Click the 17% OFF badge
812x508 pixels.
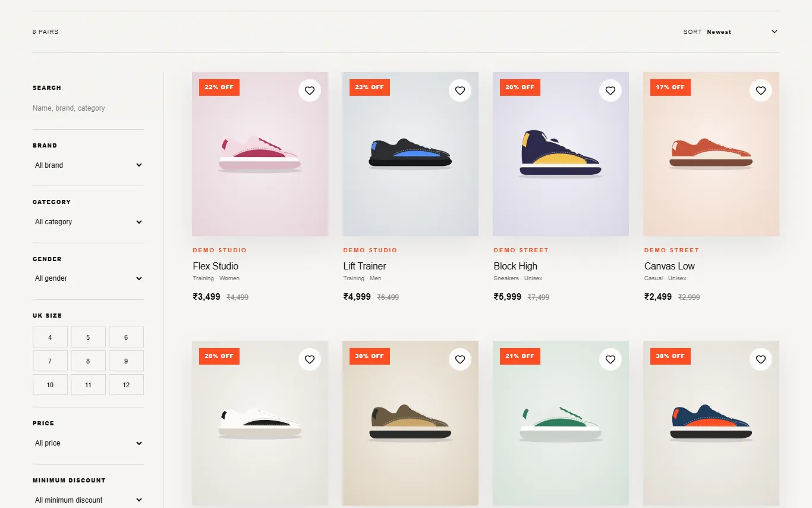click(x=671, y=87)
